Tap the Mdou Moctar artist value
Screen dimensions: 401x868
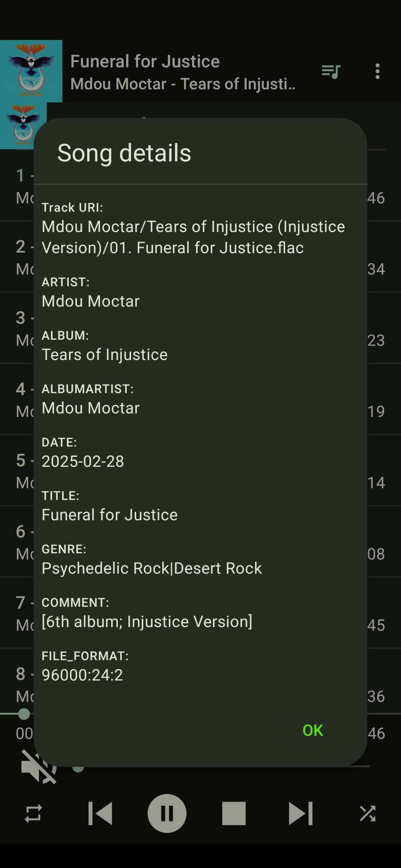[91, 301]
